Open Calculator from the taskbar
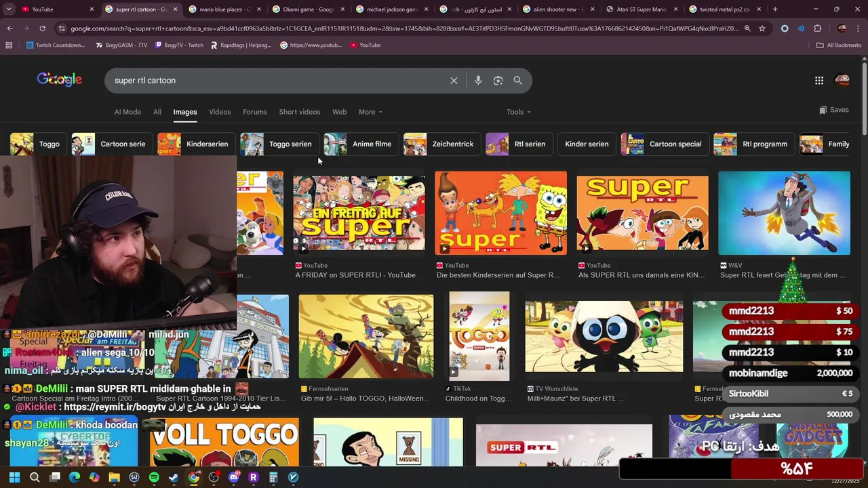This screenshot has width=868, height=488. click(273, 477)
